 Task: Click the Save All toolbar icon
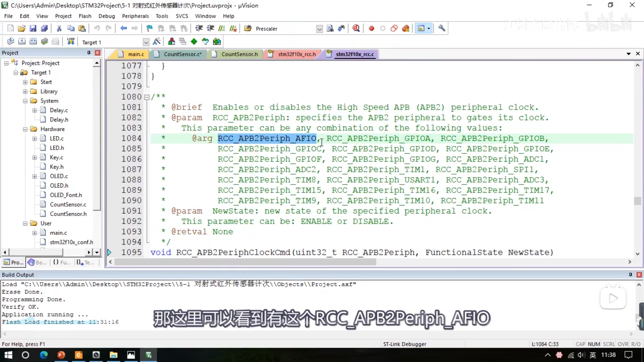coord(44,28)
